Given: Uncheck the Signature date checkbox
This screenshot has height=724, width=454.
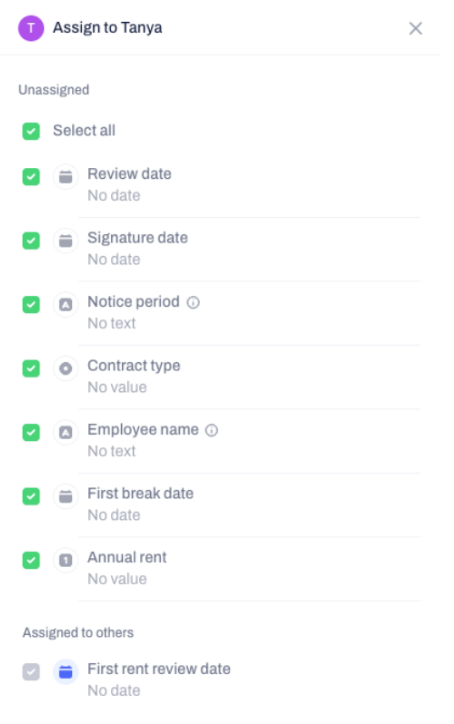Looking at the screenshot, I should [31, 241].
